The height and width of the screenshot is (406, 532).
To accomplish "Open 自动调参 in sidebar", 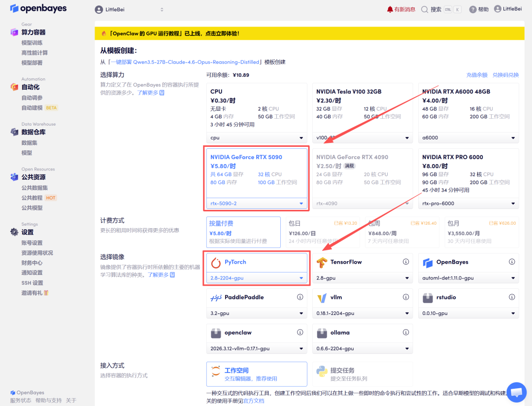I will 32,98.
